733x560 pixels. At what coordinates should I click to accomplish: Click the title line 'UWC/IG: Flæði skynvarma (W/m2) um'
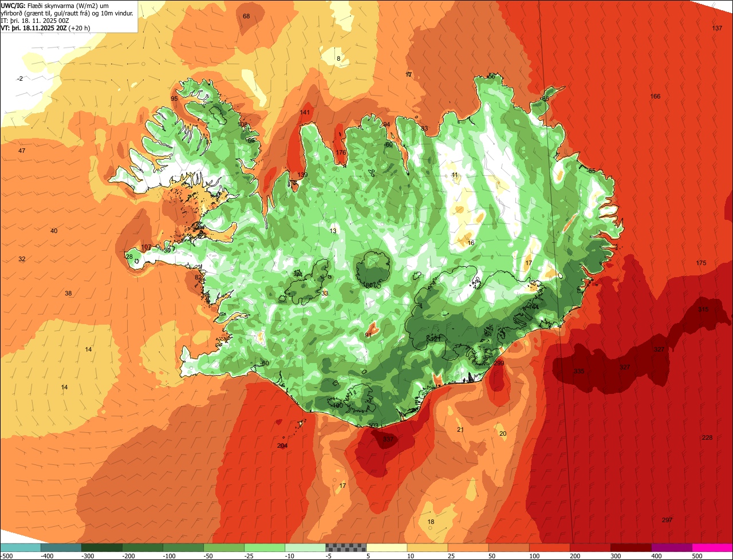click(x=55, y=5)
